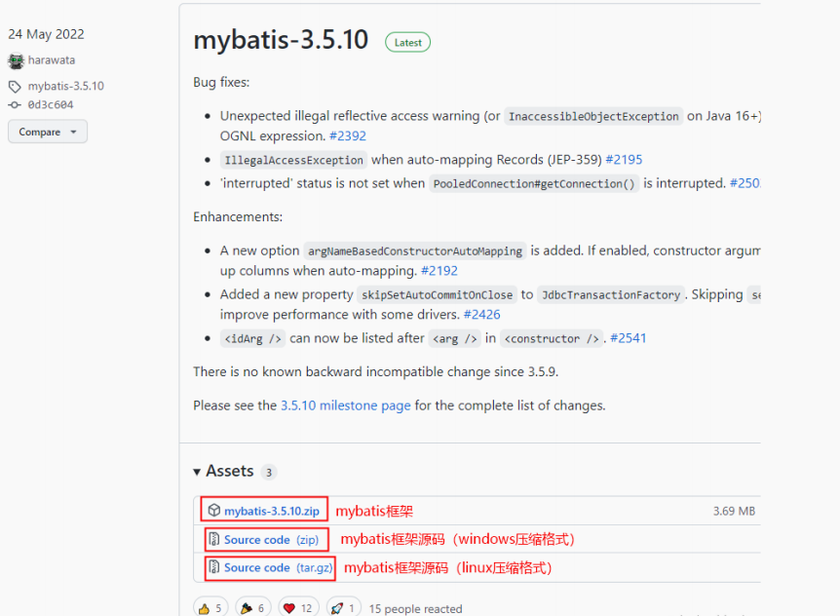Open harawata's profile link
This screenshot has height=616, width=840.
[52, 60]
